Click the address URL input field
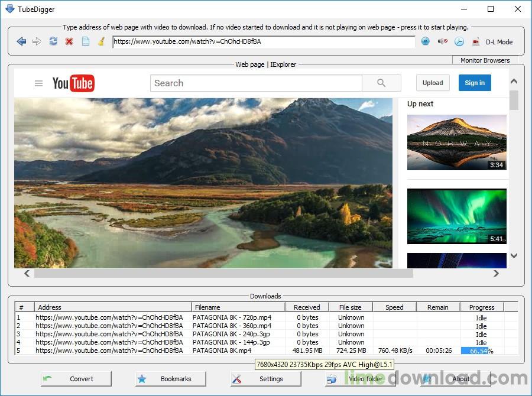Screen dimensions: 532x396 tap(264, 42)
